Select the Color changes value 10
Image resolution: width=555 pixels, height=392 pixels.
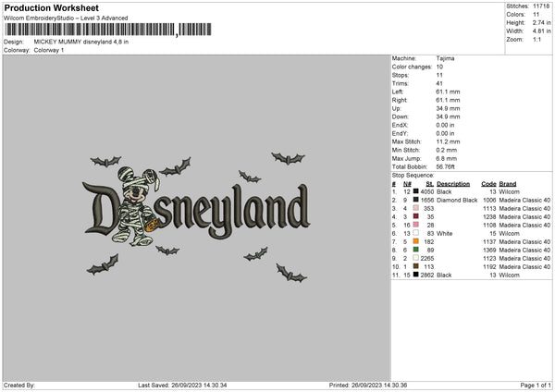[x=439, y=67]
